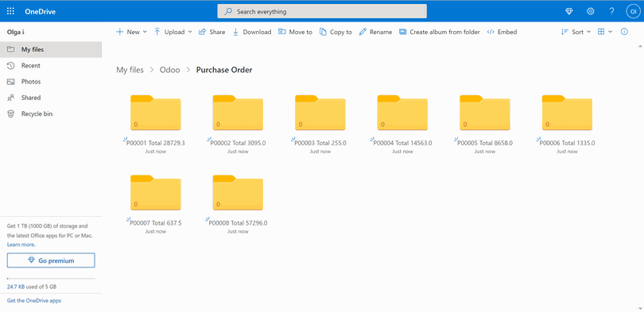Screen dimensions: 644x312
Task: Go to My files breadcrumb
Action: coord(130,70)
